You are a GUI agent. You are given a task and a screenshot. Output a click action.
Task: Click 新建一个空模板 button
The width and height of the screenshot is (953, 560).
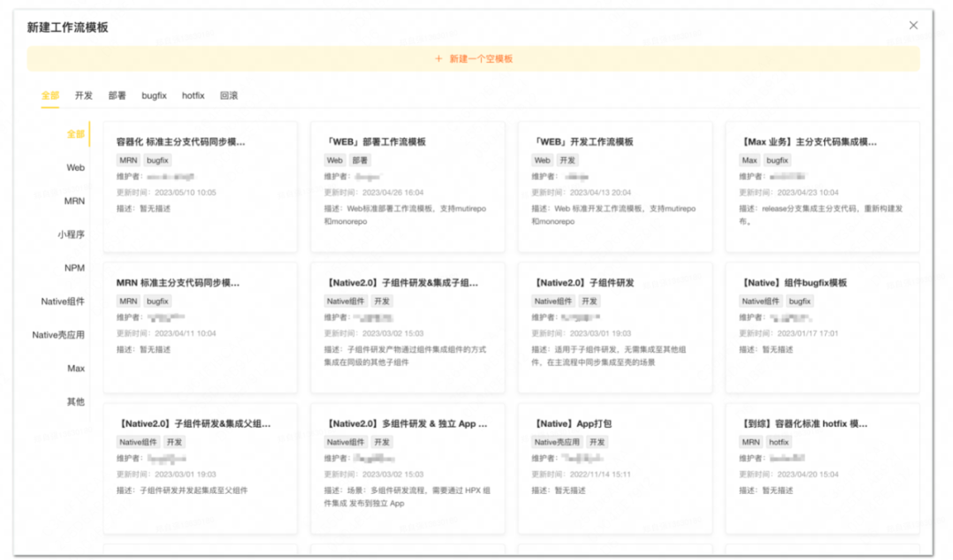(x=474, y=59)
